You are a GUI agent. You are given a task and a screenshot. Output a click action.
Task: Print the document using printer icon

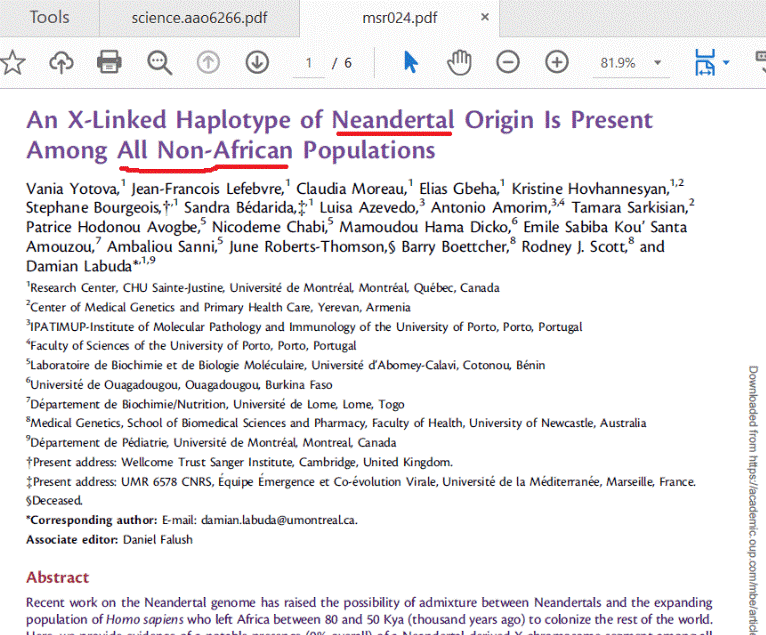tap(109, 63)
